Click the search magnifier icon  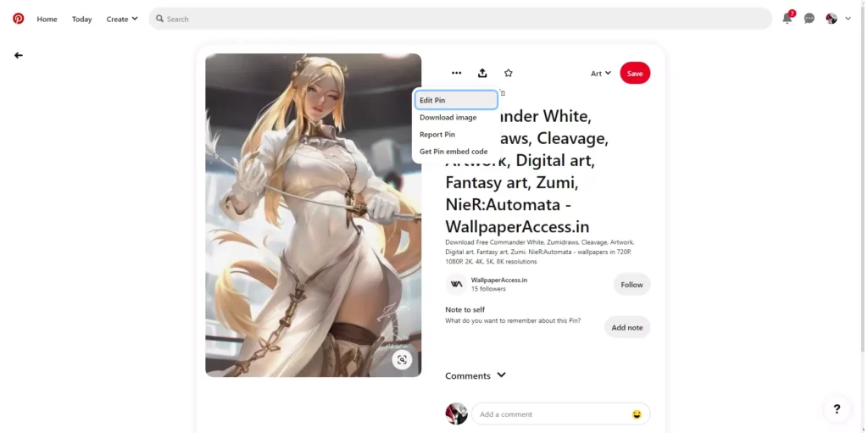point(159,19)
